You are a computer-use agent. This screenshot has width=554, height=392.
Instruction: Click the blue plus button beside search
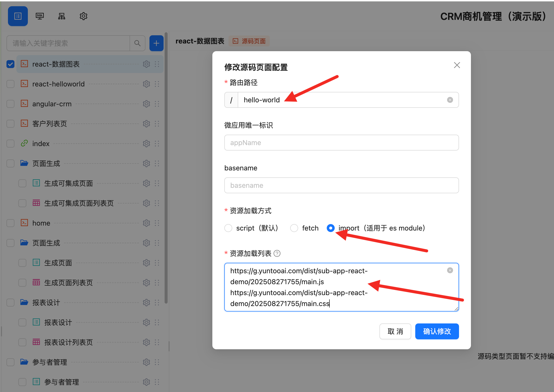[156, 43]
